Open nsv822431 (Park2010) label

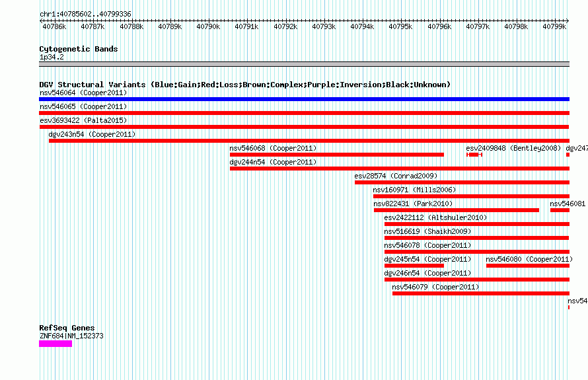tap(413, 204)
